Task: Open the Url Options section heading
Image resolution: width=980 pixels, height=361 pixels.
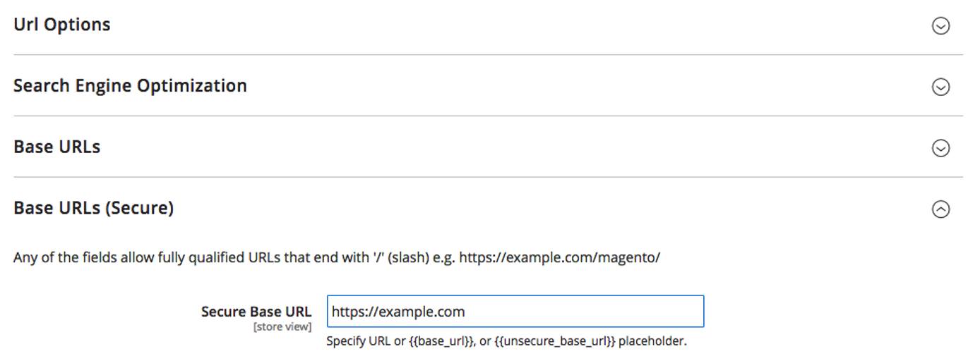Action: point(62,25)
